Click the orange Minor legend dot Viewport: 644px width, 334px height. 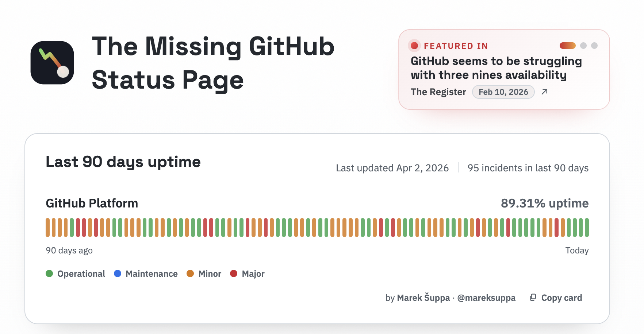point(190,273)
